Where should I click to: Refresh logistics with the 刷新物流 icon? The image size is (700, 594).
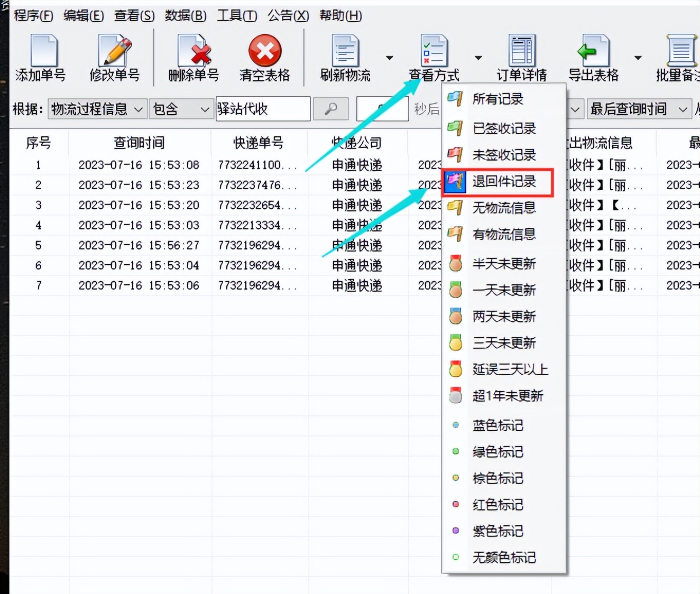(x=345, y=55)
